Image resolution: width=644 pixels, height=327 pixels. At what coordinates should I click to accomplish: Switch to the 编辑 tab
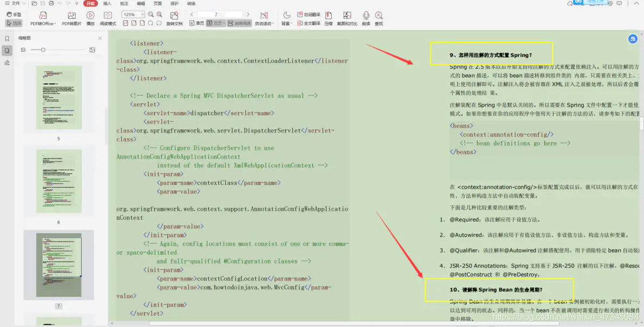coord(141,3)
